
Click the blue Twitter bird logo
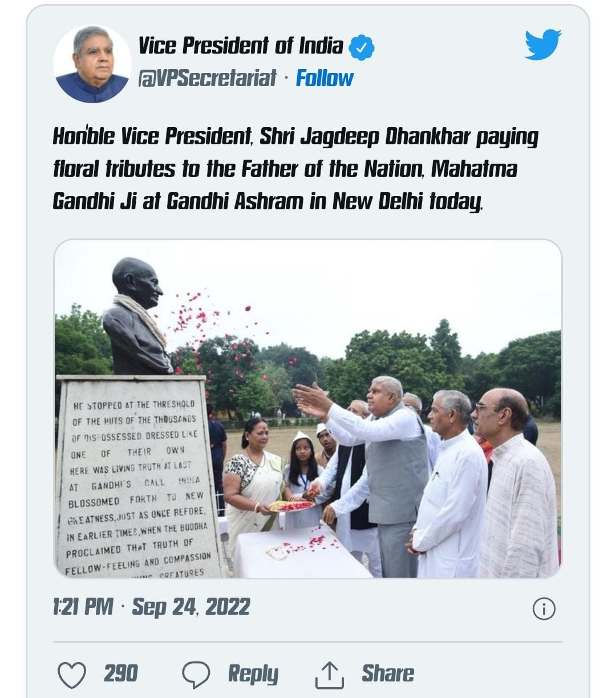coord(543,44)
